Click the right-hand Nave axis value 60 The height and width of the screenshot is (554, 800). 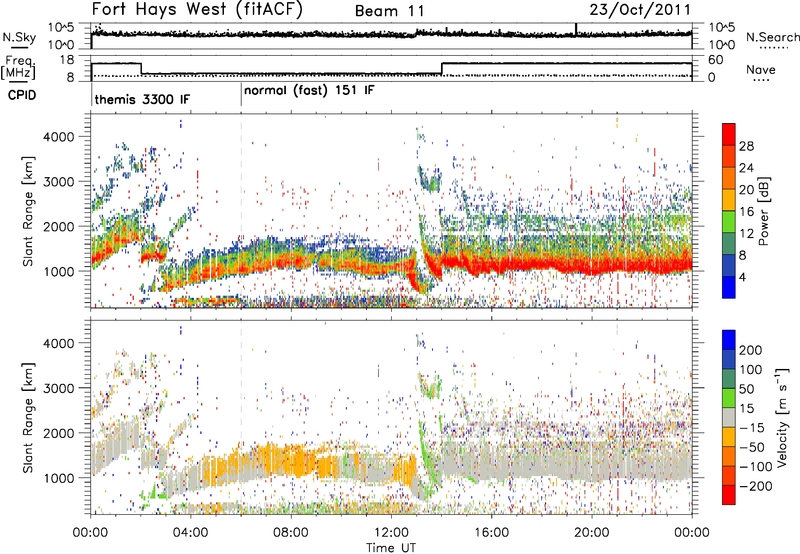[716, 60]
